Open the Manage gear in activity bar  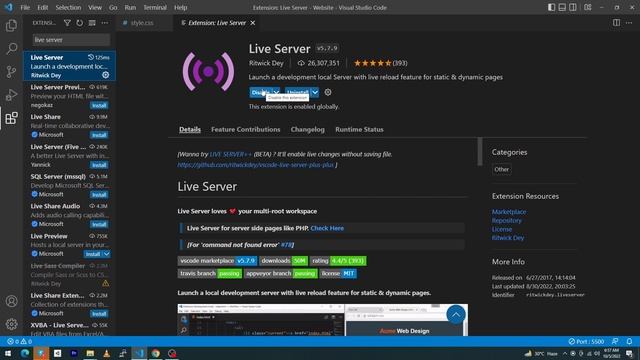click(11, 324)
